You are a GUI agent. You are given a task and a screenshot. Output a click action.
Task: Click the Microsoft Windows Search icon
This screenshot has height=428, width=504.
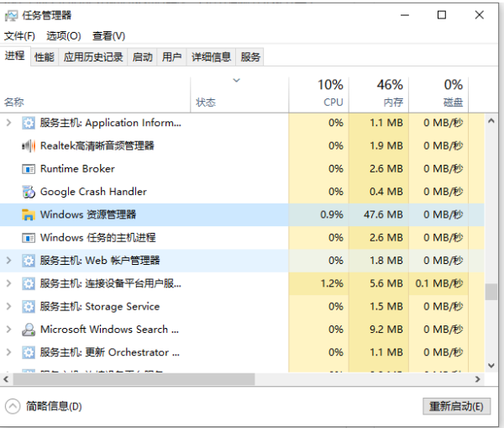[x=29, y=330]
